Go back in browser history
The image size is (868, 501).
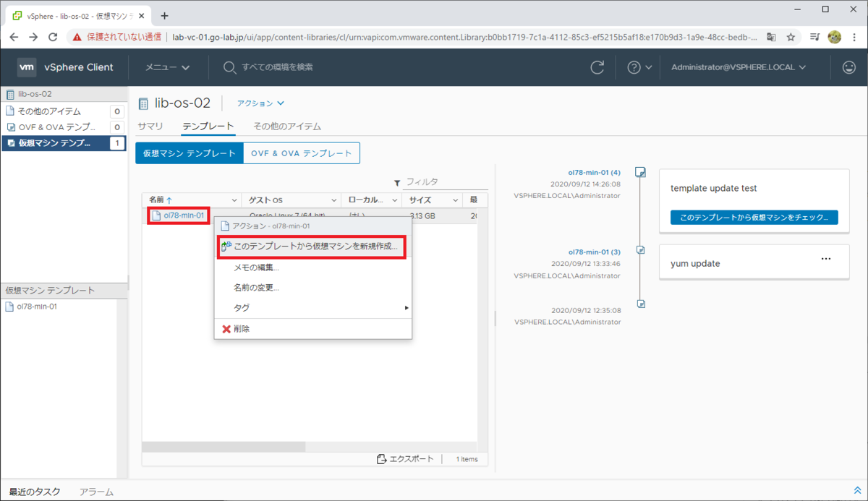coord(14,37)
